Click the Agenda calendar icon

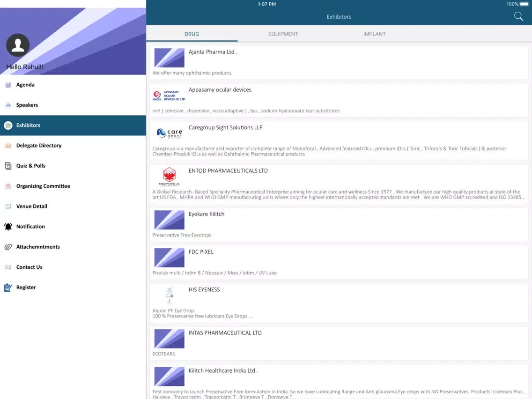[8, 85]
